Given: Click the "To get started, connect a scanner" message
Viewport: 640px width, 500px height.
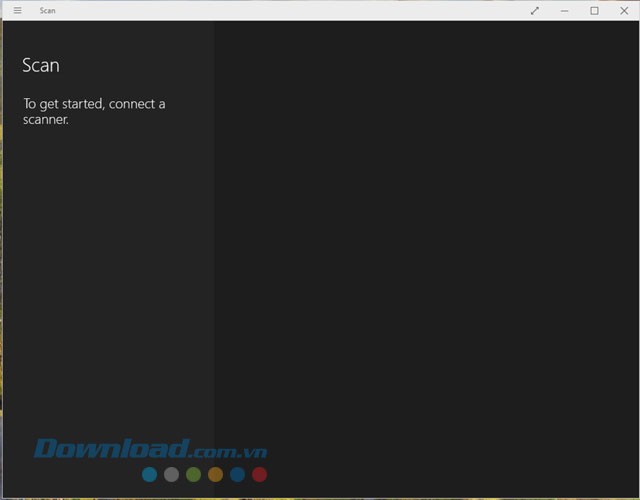Looking at the screenshot, I should coord(94,111).
